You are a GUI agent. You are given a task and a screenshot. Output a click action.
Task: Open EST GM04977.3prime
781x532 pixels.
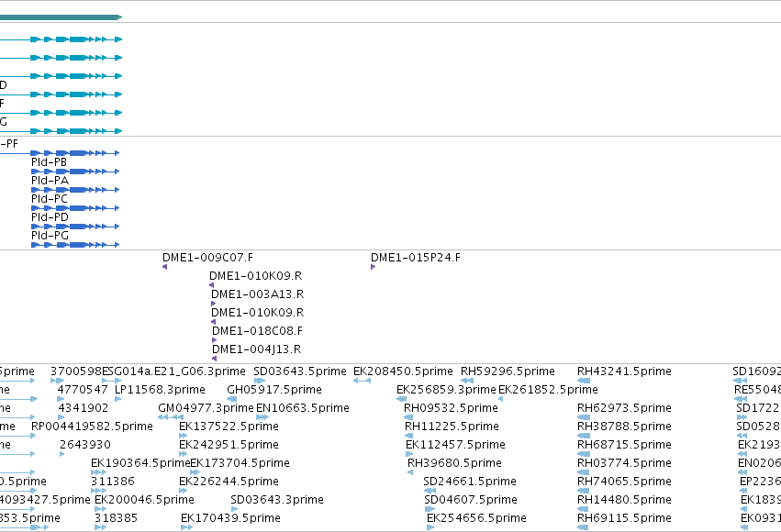pos(206,408)
